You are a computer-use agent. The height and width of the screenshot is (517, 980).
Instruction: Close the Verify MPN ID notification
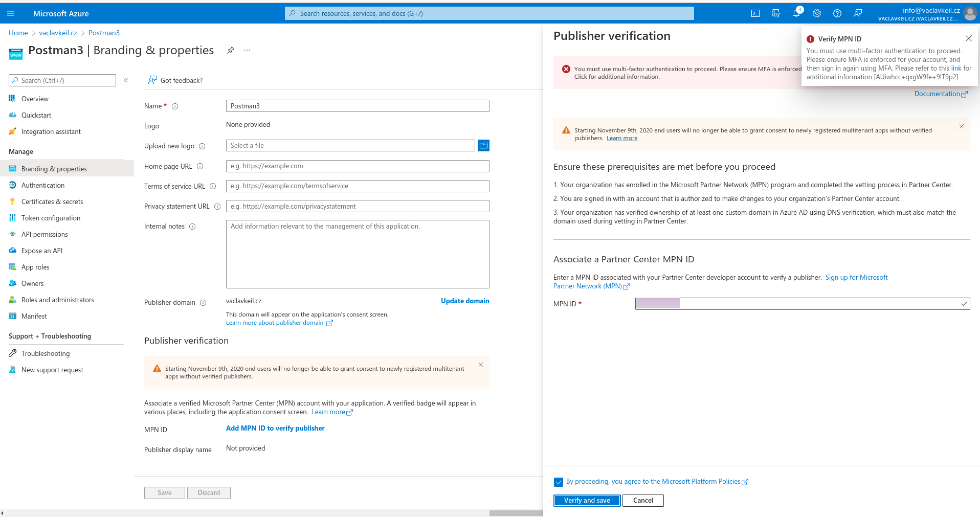[x=968, y=38]
